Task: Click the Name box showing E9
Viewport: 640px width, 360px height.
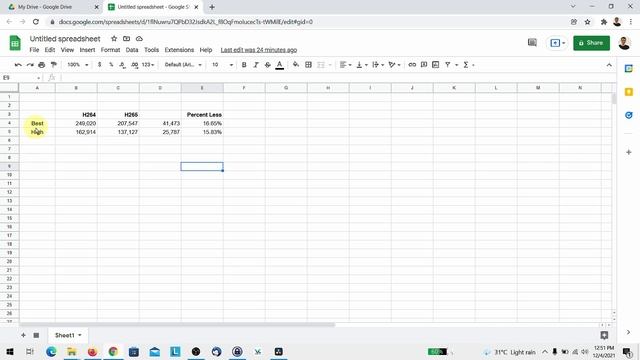Action: coord(21,78)
